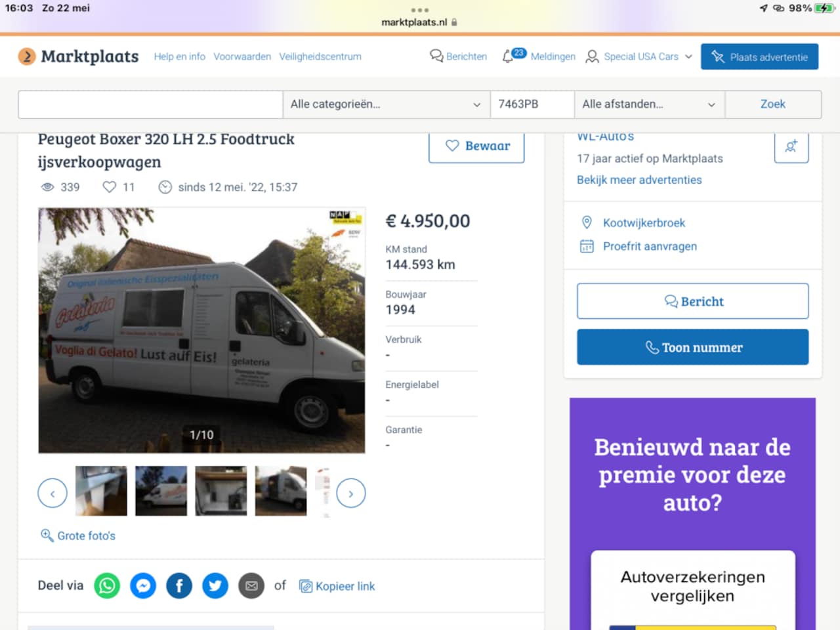The width and height of the screenshot is (840, 630).
Task: Share the listing via Facebook Messenger icon
Action: point(143,585)
